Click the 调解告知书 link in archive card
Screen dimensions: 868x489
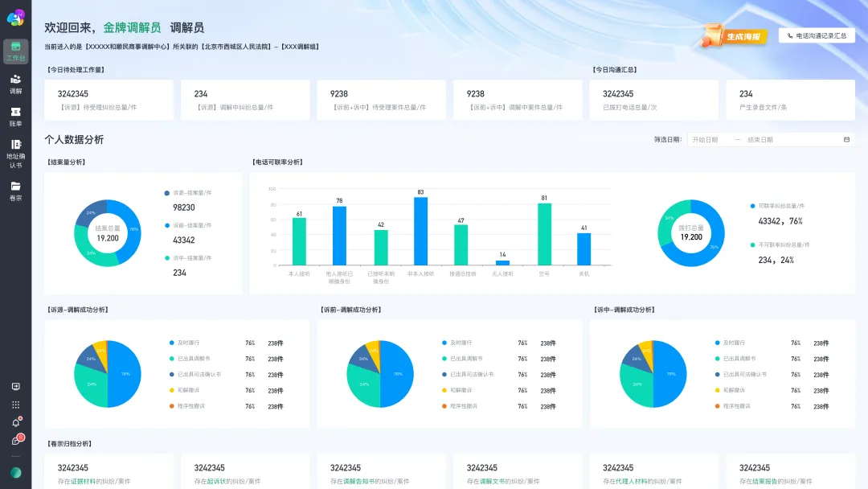tap(362, 481)
